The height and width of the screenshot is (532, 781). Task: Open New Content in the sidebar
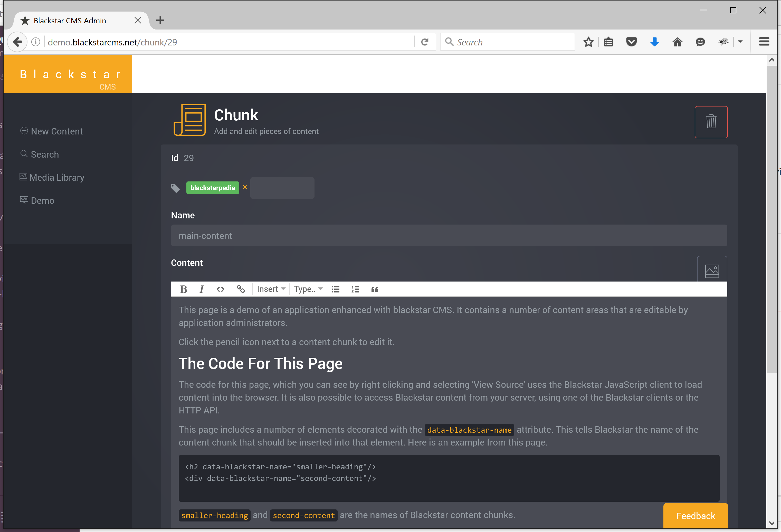(x=51, y=131)
